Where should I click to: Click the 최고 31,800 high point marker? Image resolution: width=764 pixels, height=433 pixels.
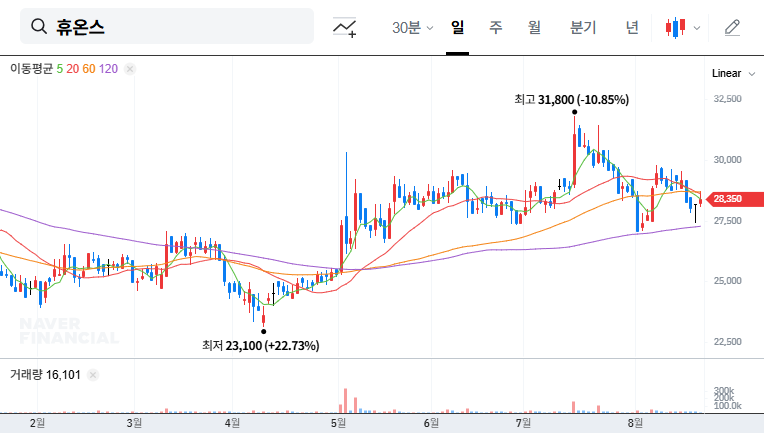tap(574, 112)
